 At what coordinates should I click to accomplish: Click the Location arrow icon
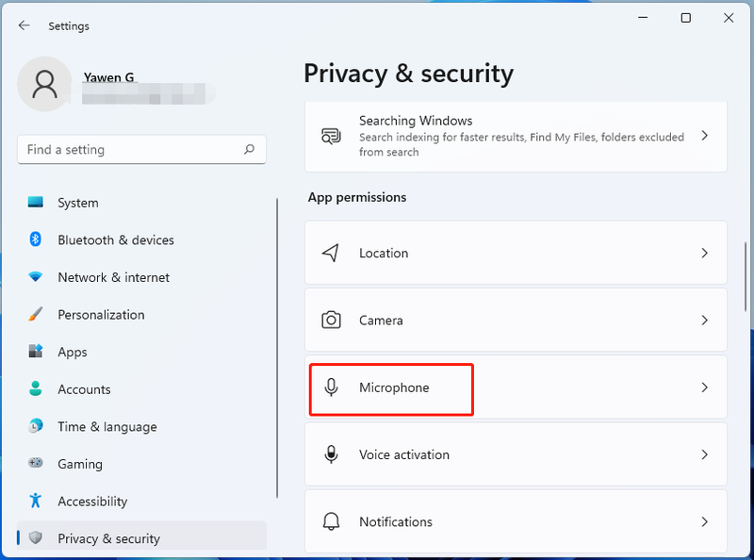(331, 253)
